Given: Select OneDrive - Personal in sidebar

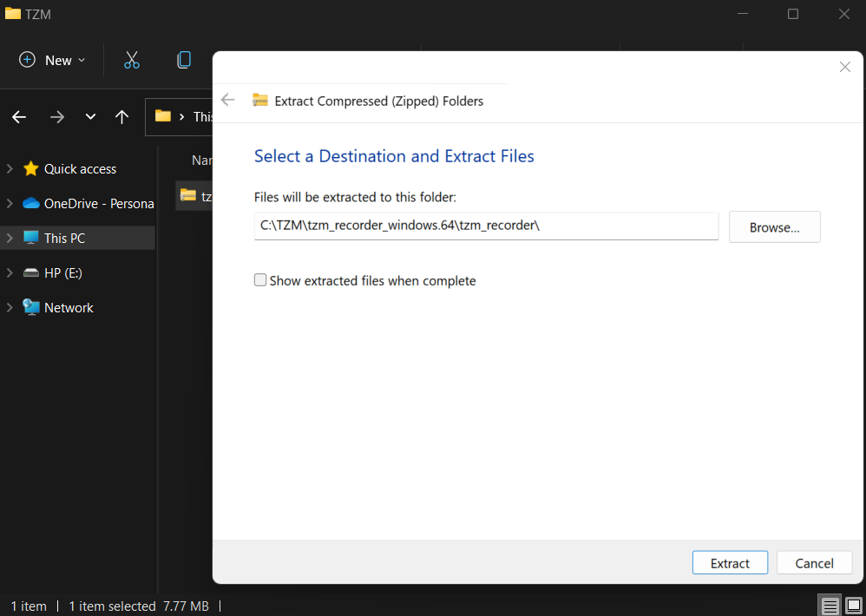Looking at the screenshot, I should pyautogui.click(x=98, y=203).
